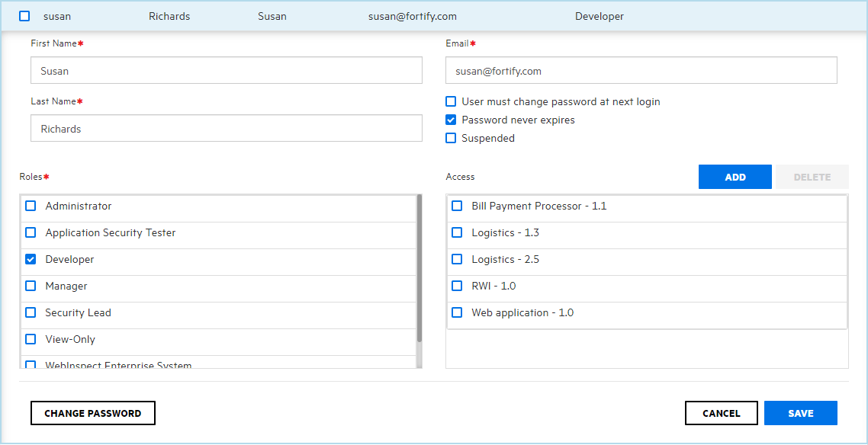Click SAVE to store user changes
868x445 pixels.
800,413
